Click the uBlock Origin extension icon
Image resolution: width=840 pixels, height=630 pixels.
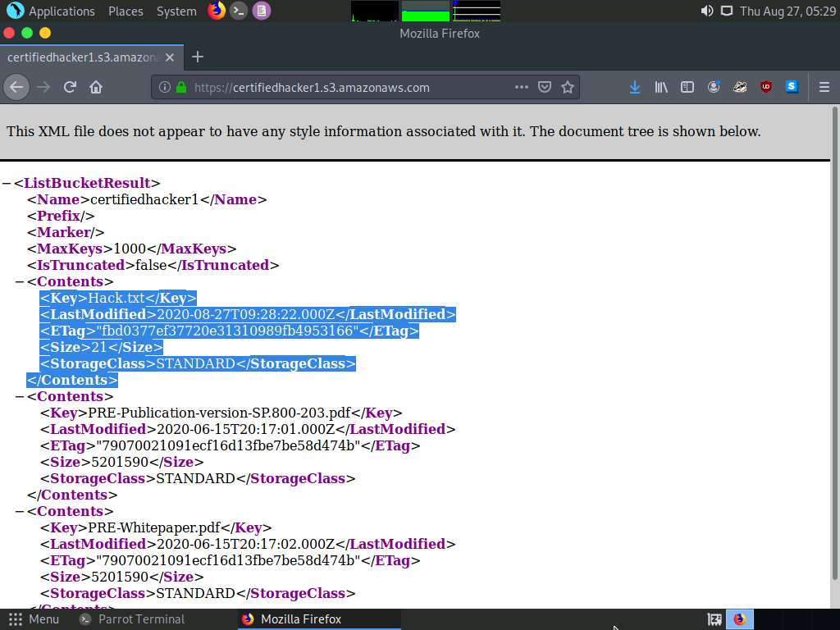765,87
